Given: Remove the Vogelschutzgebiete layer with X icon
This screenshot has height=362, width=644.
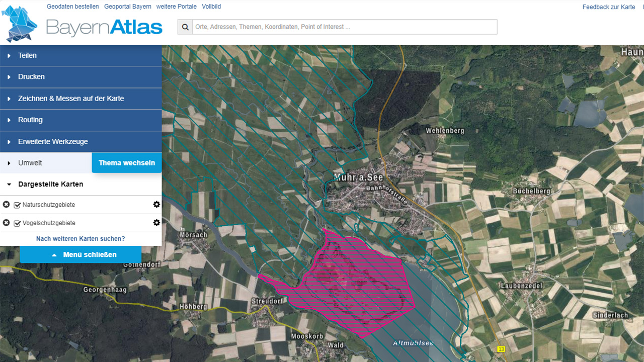Looking at the screenshot, I should coord(6,223).
